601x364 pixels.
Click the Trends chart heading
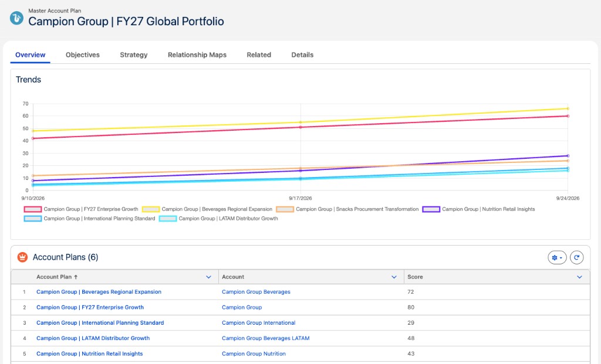[28, 80]
